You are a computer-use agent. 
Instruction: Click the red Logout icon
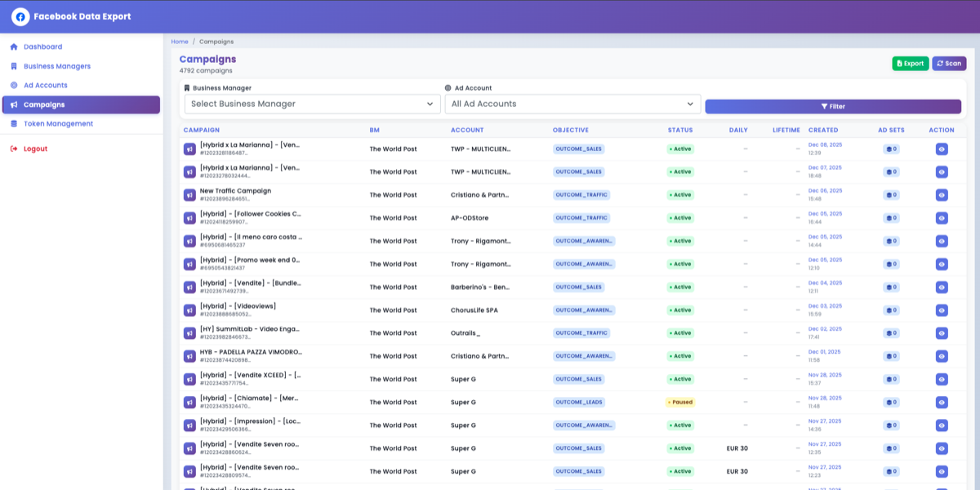(13, 147)
